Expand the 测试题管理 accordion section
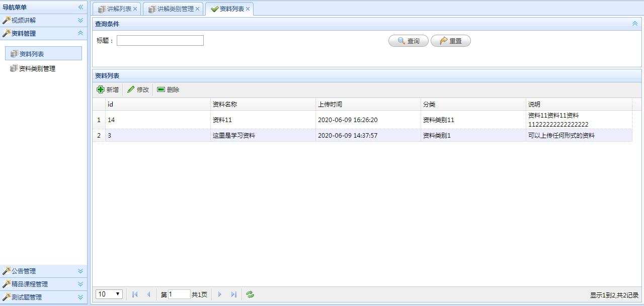 click(x=80, y=297)
